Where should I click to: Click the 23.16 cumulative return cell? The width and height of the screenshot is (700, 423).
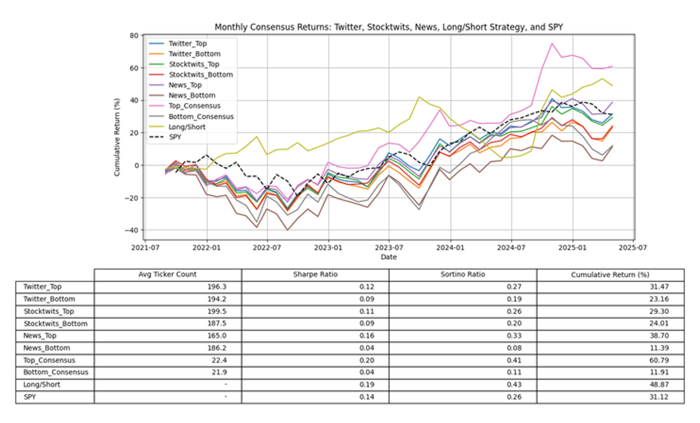click(x=610, y=299)
